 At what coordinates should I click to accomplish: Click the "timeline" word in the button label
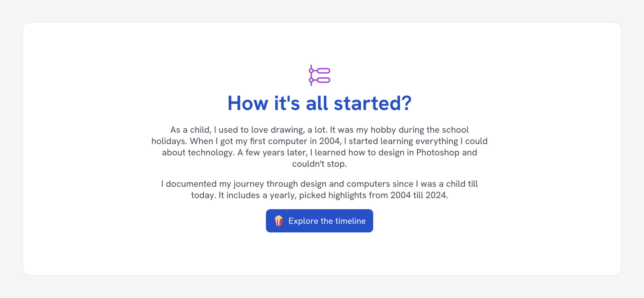(350, 221)
